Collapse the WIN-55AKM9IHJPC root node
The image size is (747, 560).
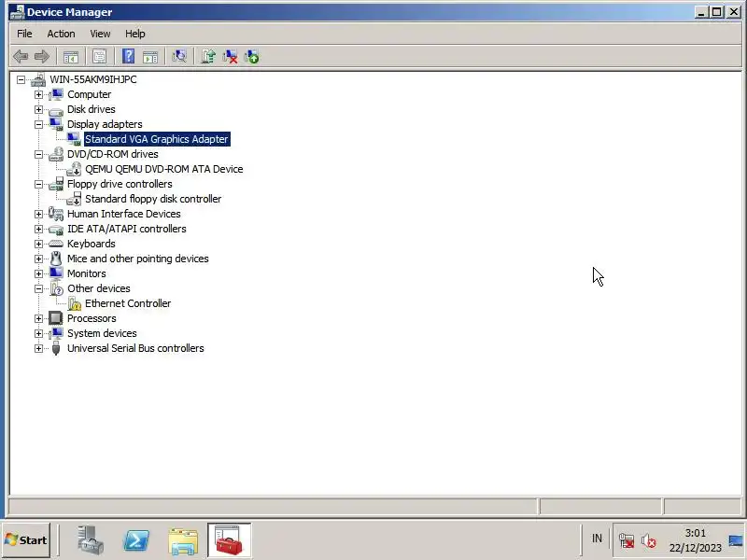pyautogui.click(x=21, y=79)
